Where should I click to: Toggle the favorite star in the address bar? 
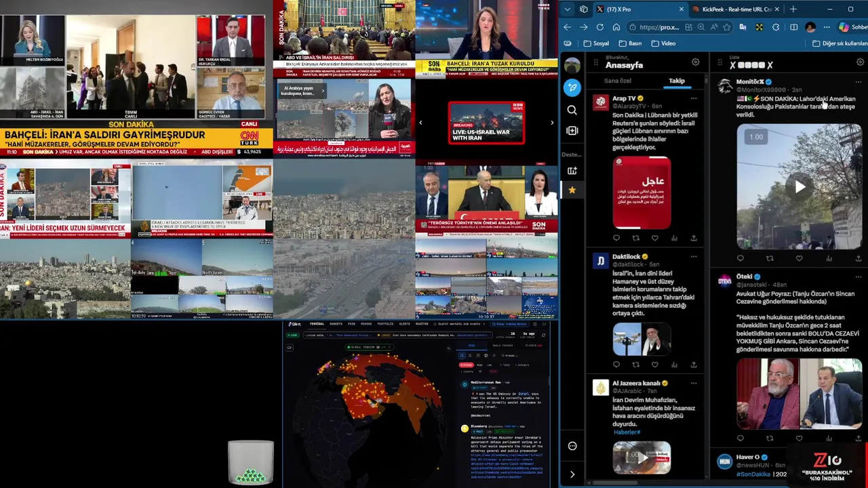click(726, 27)
